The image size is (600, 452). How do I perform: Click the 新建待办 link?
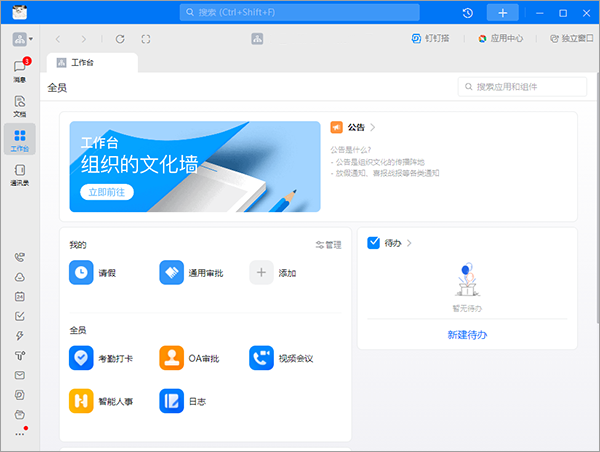tap(467, 335)
